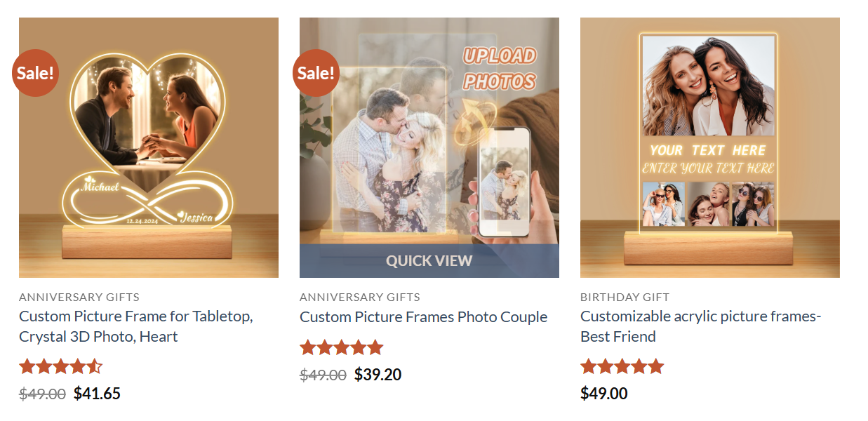The image size is (868, 421).
Task: Click the five-star rating under Best Friend frame
Action: [622, 366]
